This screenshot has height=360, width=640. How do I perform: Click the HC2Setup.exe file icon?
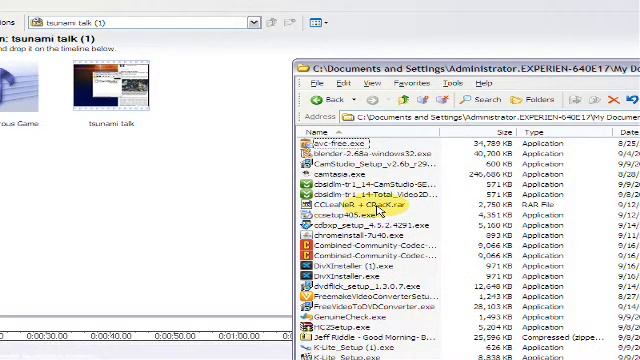[x=306, y=327]
